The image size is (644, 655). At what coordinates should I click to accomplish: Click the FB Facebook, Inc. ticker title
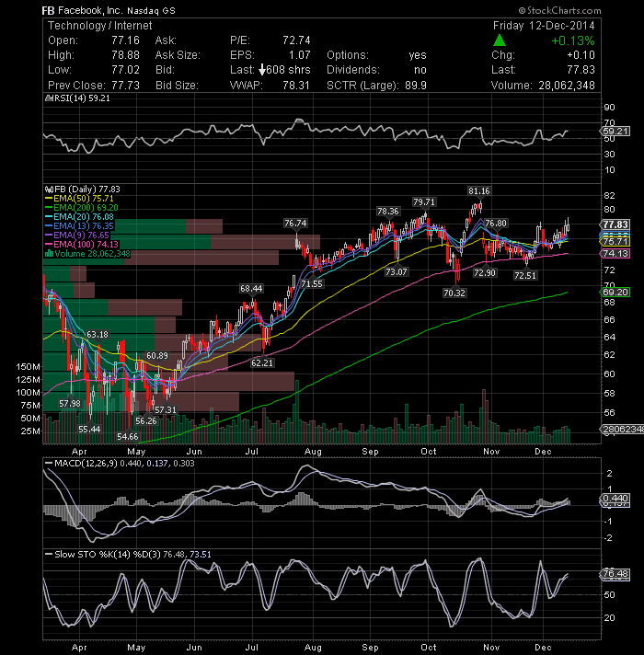(109, 10)
